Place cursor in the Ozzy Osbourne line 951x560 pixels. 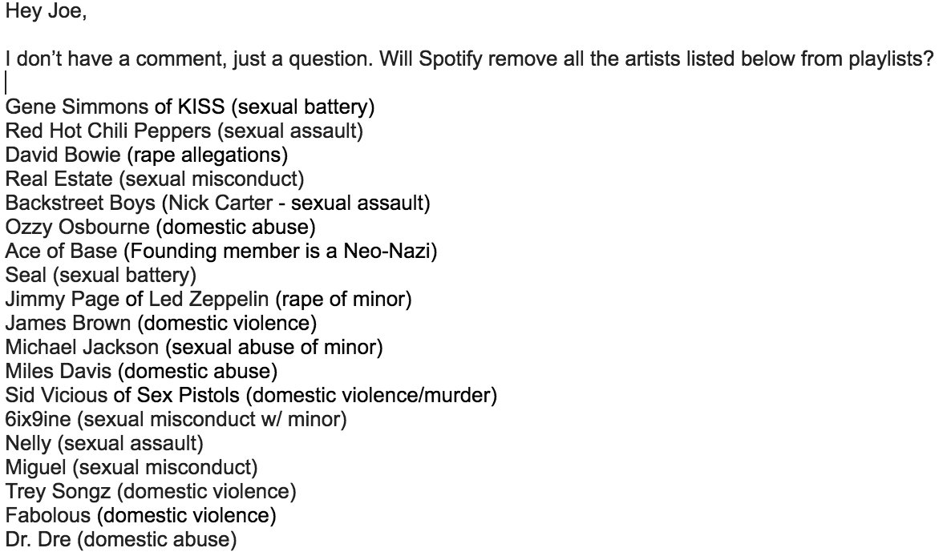(x=160, y=227)
